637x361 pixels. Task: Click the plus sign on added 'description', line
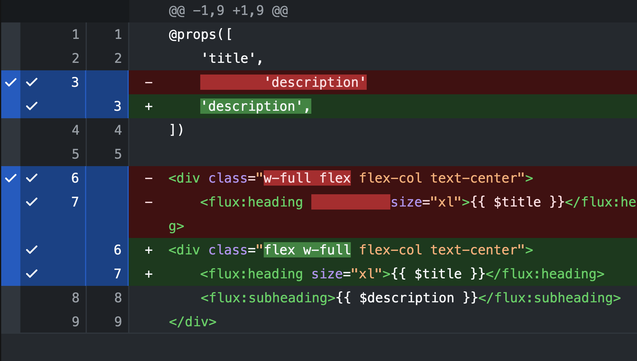pos(149,106)
